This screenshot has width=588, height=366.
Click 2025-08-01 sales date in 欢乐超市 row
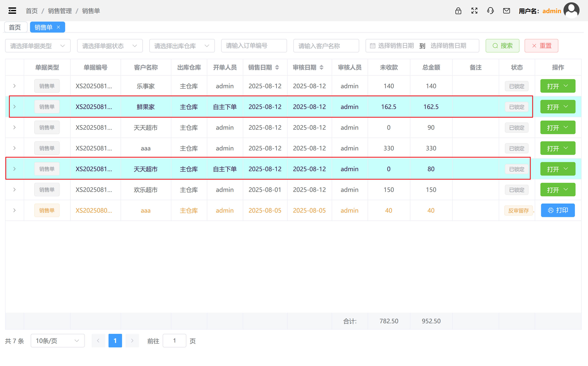click(265, 190)
